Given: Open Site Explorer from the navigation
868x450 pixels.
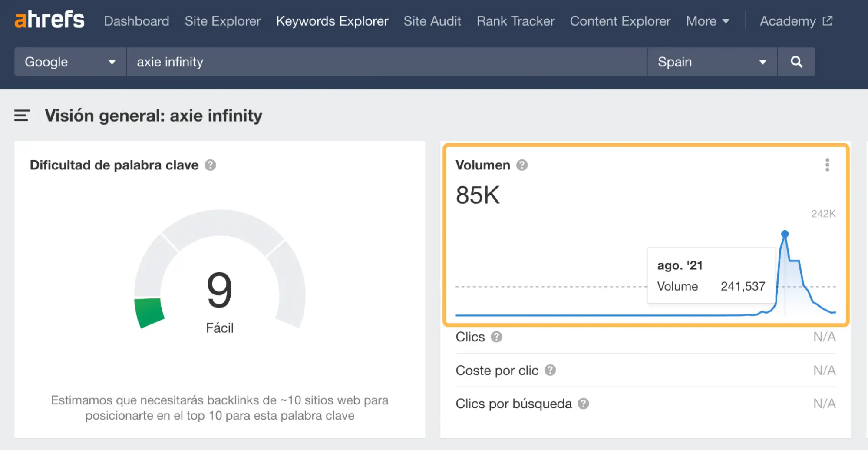Looking at the screenshot, I should point(222,21).
